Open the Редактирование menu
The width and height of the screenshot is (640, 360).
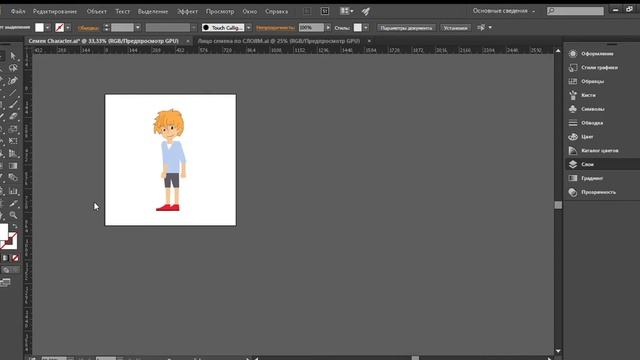tap(55, 11)
